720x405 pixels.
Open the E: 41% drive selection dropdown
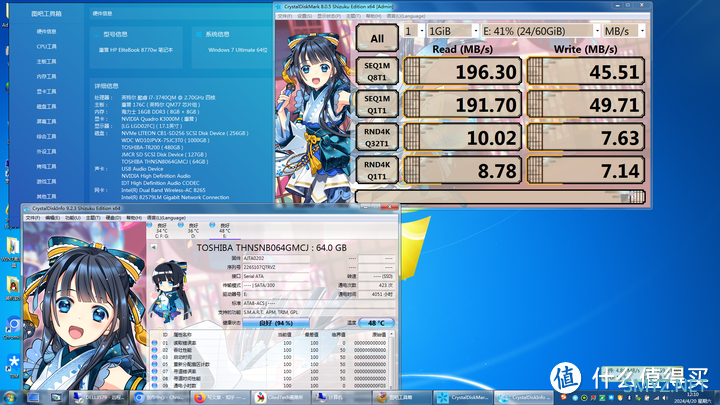point(541,31)
